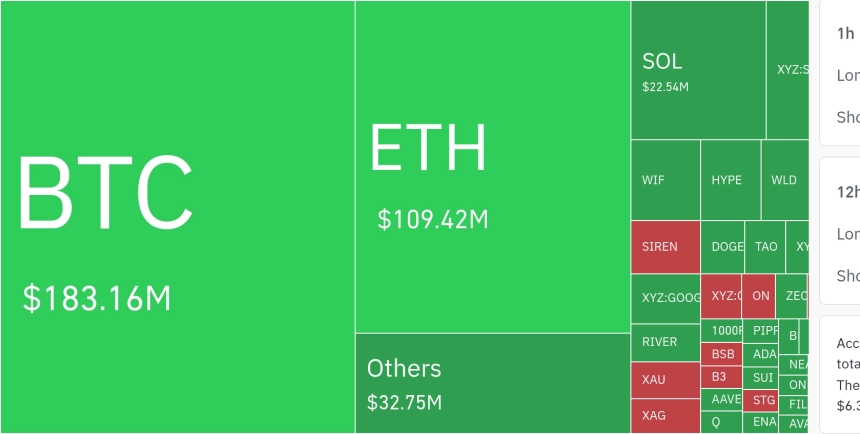Select the ETH $109.42M tile

pos(492,167)
